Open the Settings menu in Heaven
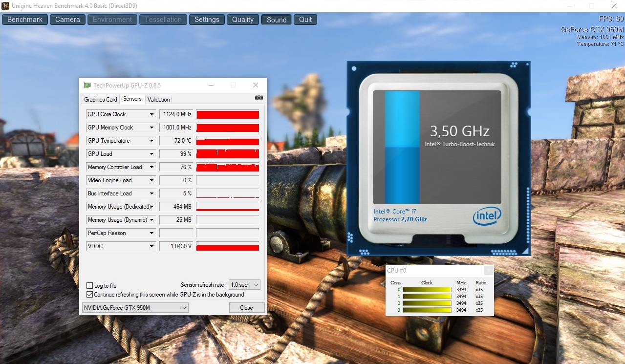Viewport: 625px width, 364px height. [x=207, y=20]
